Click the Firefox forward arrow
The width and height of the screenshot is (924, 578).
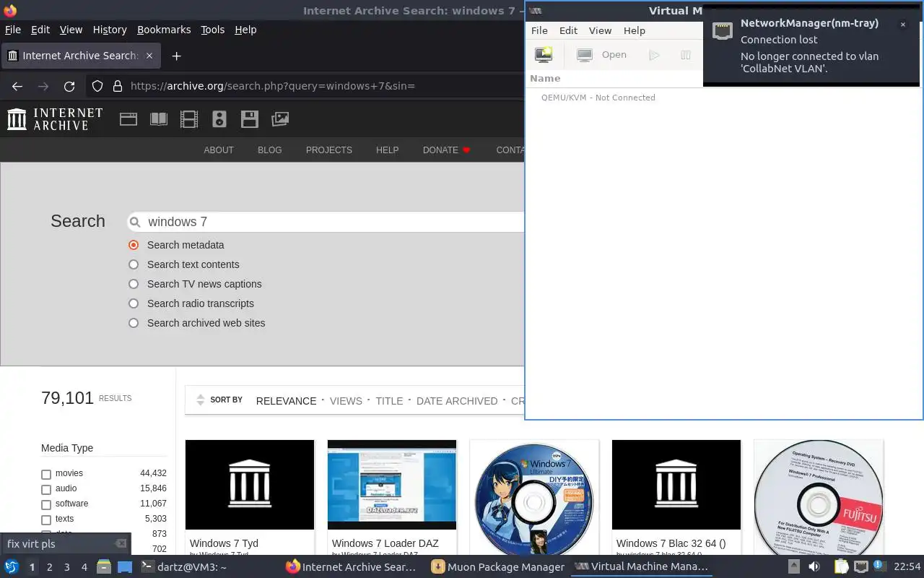pos(43,86)
